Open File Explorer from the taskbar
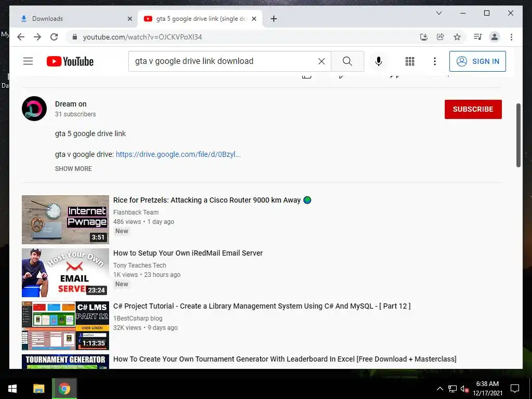 point(38,389)
